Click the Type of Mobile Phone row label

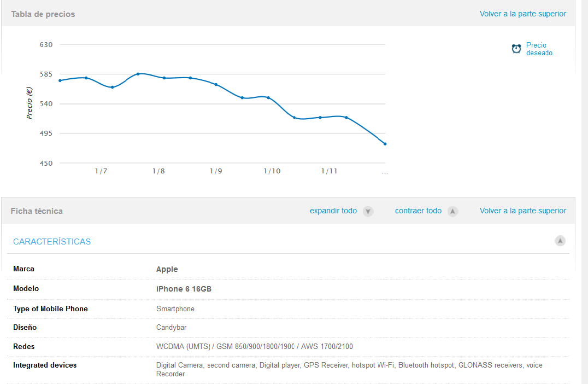[50, 309]
